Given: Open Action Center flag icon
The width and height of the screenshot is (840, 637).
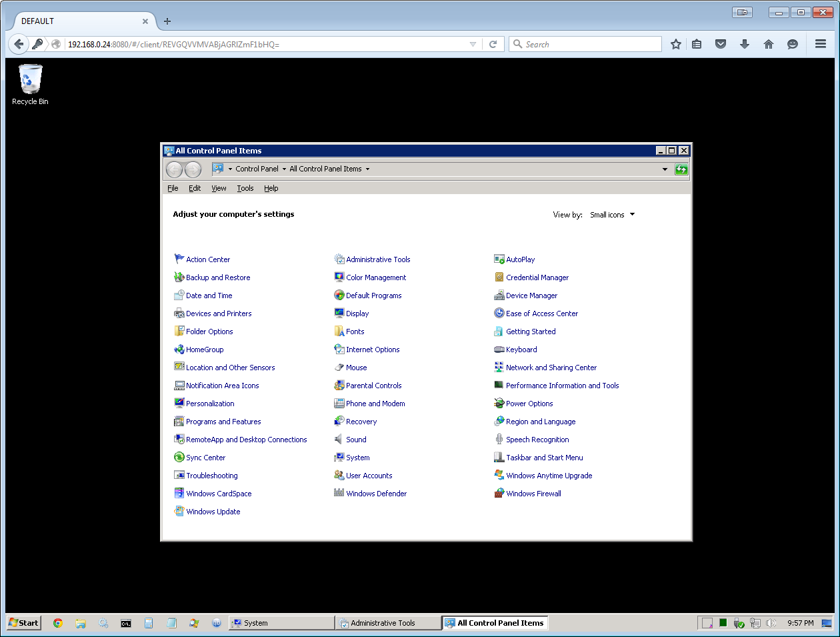Looking at the screenshot, I should tap(179, 259).
